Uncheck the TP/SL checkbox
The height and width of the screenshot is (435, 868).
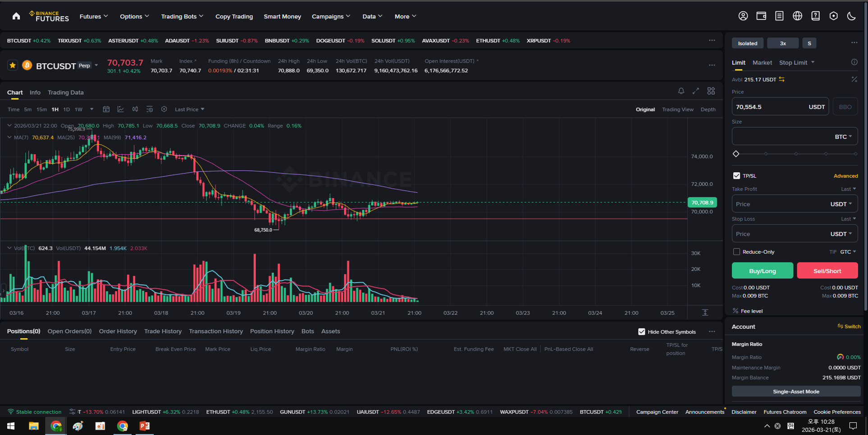[736, 176]
